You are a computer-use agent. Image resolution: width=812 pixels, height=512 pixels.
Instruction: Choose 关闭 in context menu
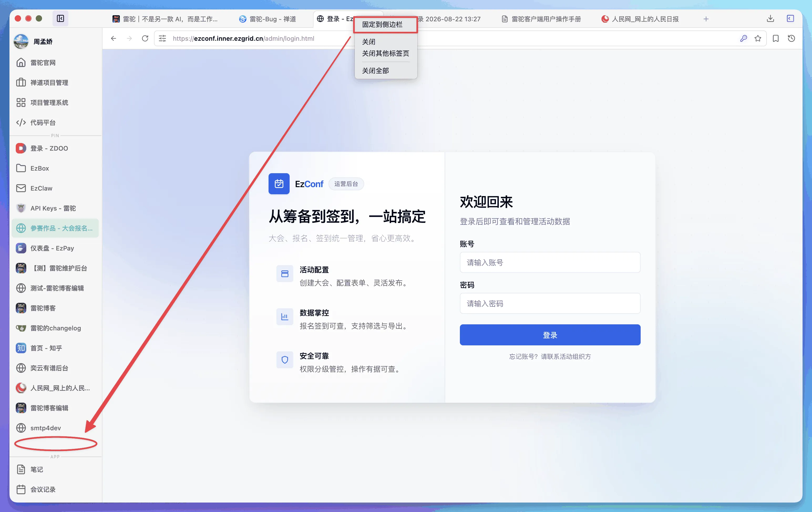coord(386,42)
